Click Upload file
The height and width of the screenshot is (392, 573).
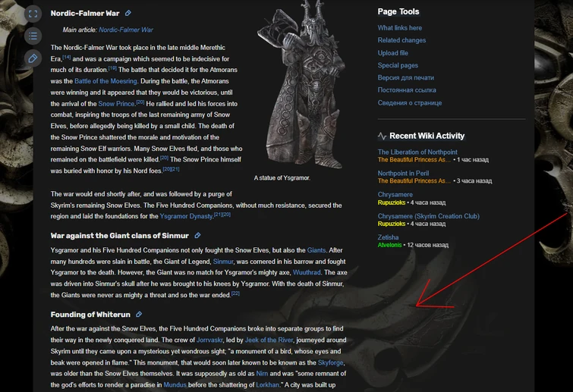(393, 53)
